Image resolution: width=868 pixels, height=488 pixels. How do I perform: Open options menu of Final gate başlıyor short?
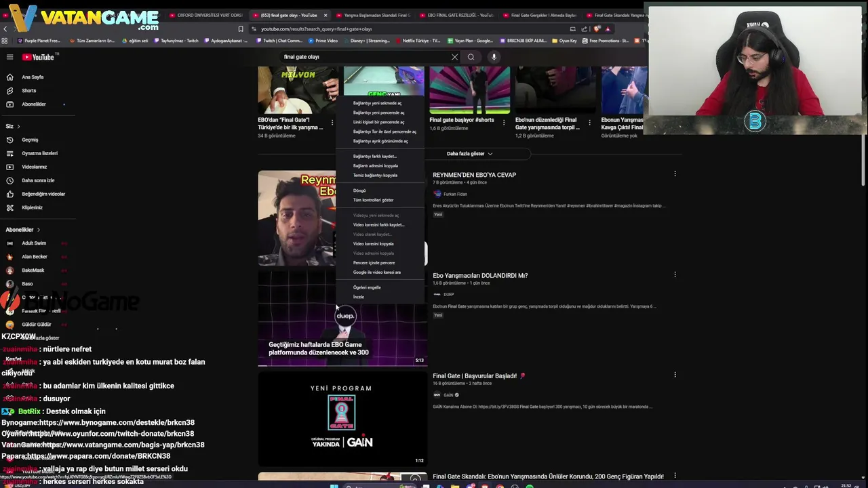pyautogui.click(x=504, y=123)
